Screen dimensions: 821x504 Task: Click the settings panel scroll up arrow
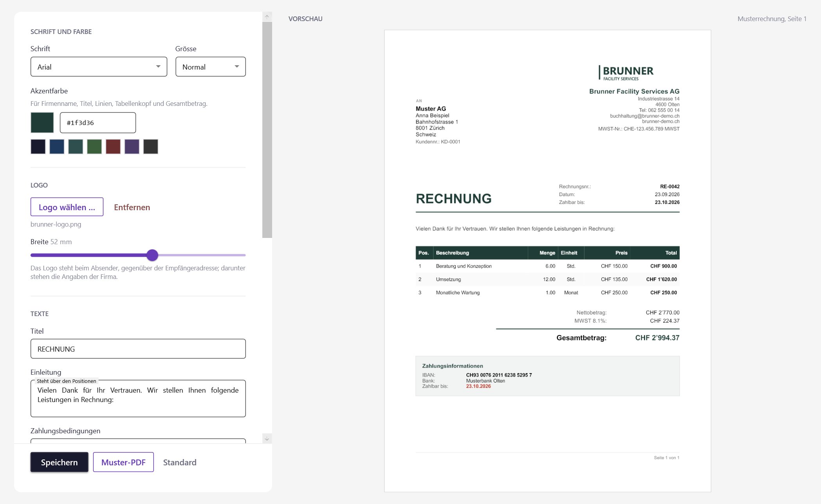pyautogui.click(x=267, y=17)
